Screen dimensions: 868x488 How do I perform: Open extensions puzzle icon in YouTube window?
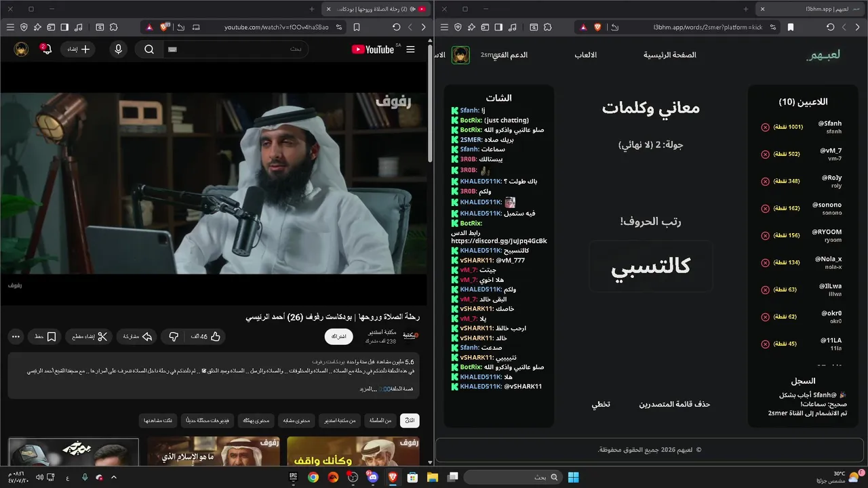113,27
